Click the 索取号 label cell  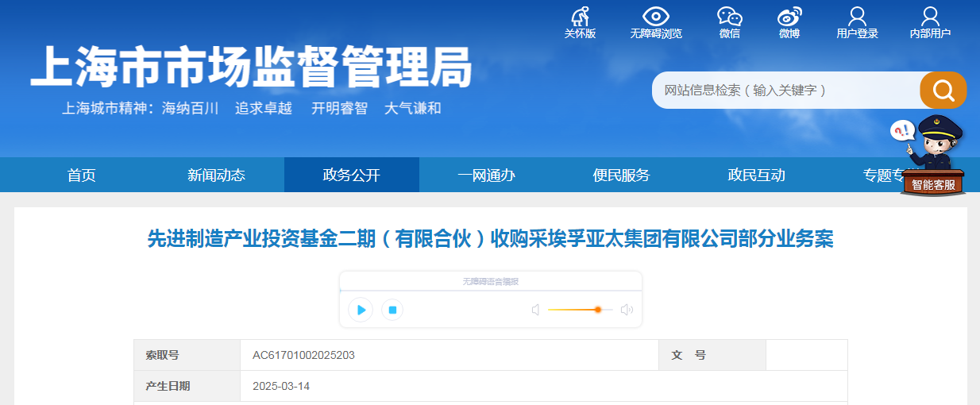[187, 355]
